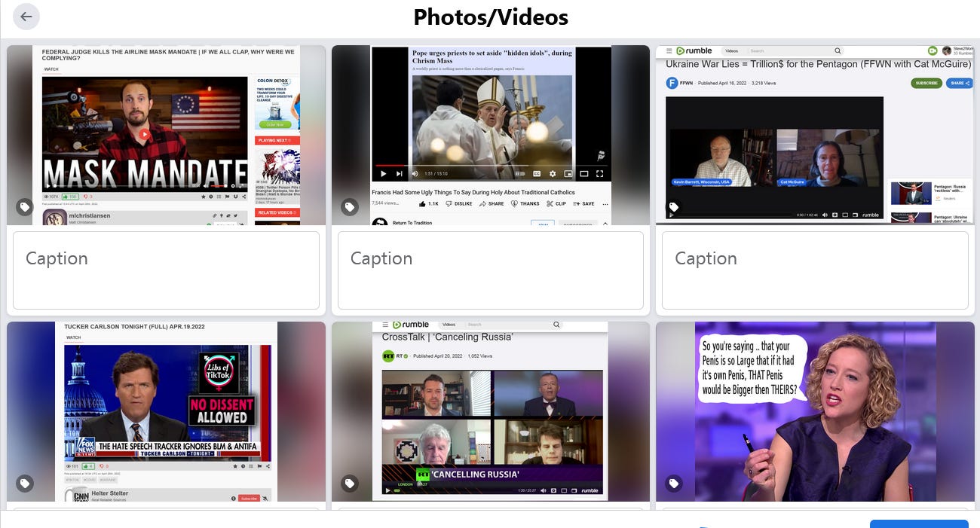980x528 pixels.
Task: Open the CrossTalk Canceling Russia thumbnail
Action: (x=490, y=411)
